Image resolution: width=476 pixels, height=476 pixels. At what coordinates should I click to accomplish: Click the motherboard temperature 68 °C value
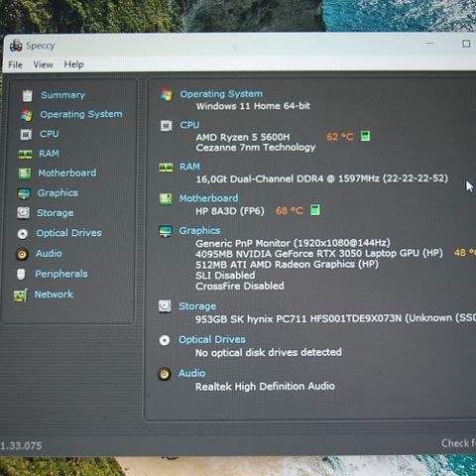pyautogui.click(x=290, y=210)
